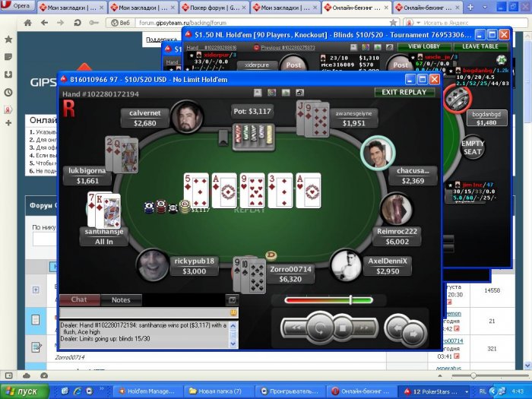Open the last Онлайн-бекинг browser tab
532x399 pixels.
click(428, 7)
